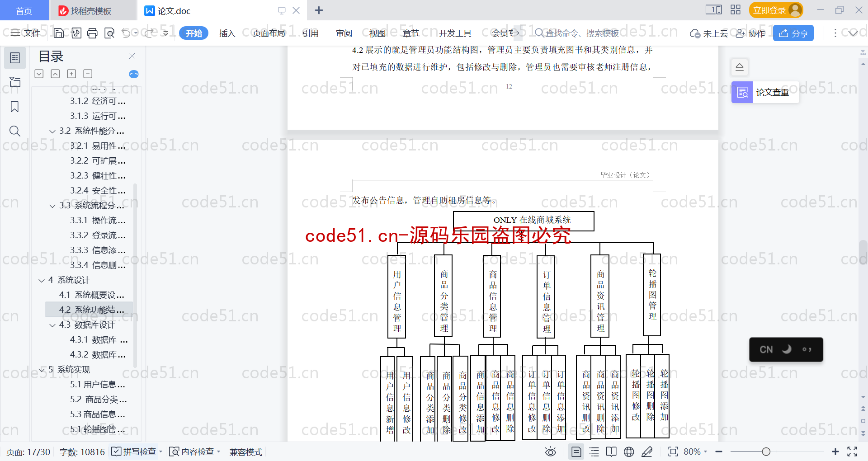Select the 开始 ribbon tab
Viewport: 868px width, 461px height.
193,33
